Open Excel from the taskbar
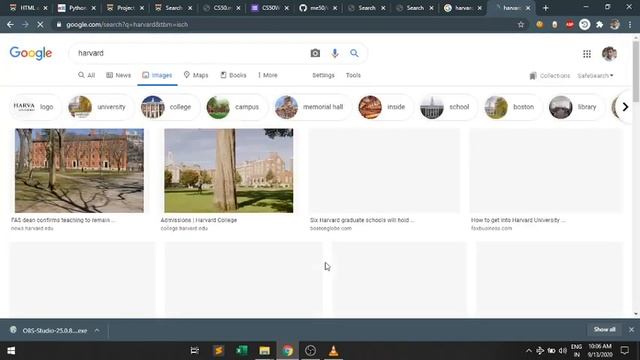The height and width of the screenshot is (360, 640). [x=242, y=351]
